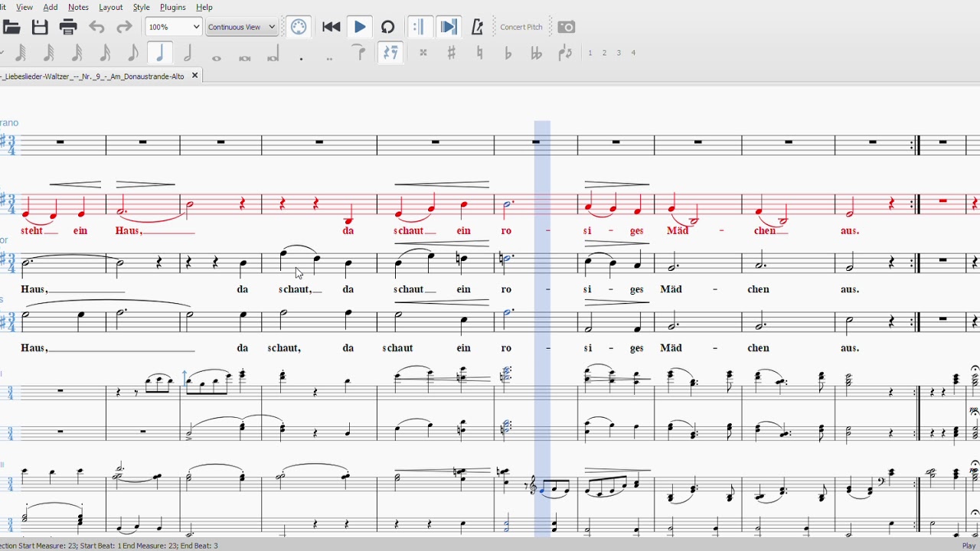This screenshot has height=551, width=980.
Task: Click the red lyric 'Haus,' in the alto staff
Action: (x=128, y=230)
